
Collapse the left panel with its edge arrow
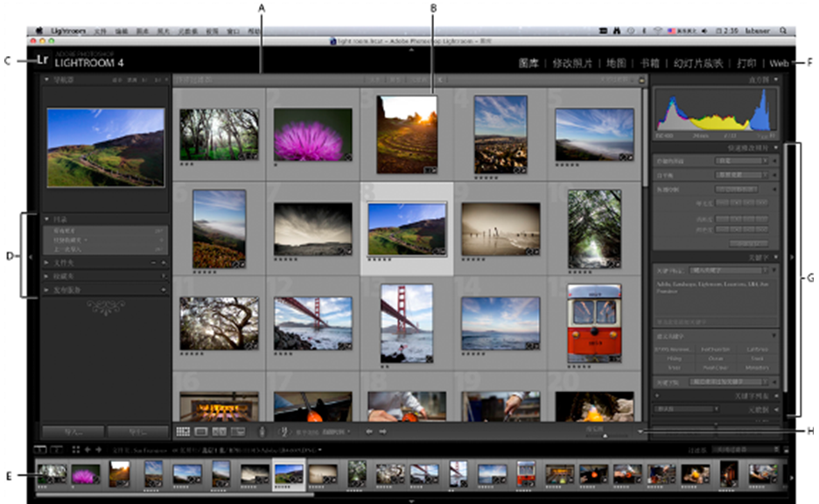coord(31,256)
